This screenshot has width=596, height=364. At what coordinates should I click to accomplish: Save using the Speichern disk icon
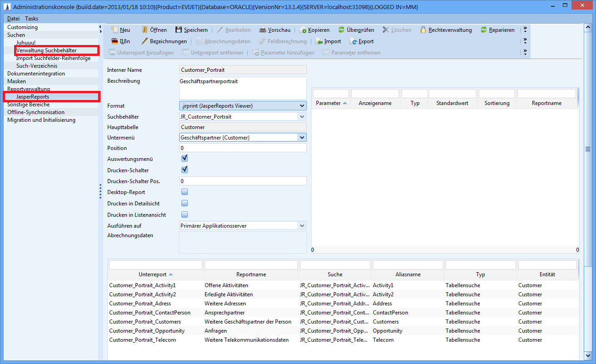(179, 30)
